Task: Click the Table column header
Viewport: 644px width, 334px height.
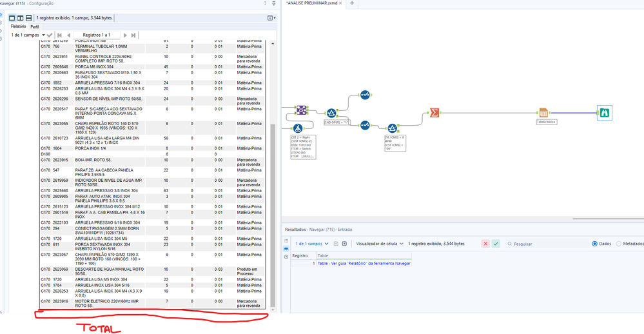Action: [x=364, y=255]
